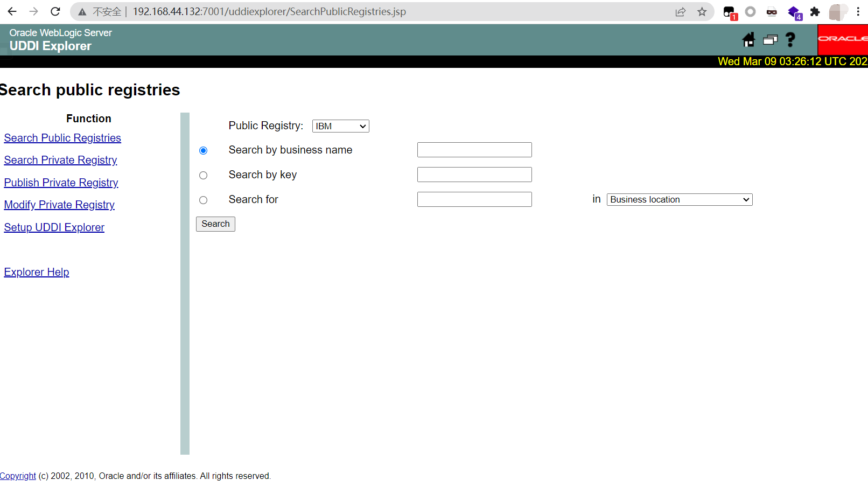Viewport: 868px width, 487px height.
Task: Open the Publish Private Registry link
Action: (x=61, y=183)
